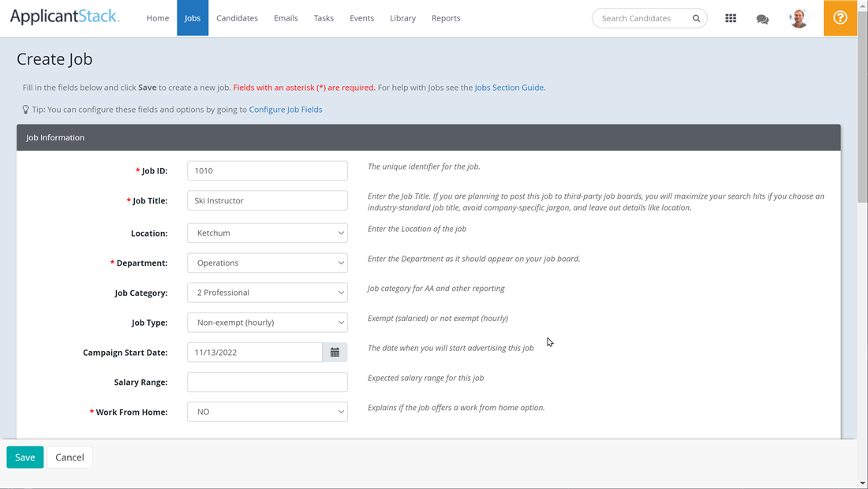Screen dimensions: 868x489
Task: Open the Location dropdown
Action: (x=267, y=233)
